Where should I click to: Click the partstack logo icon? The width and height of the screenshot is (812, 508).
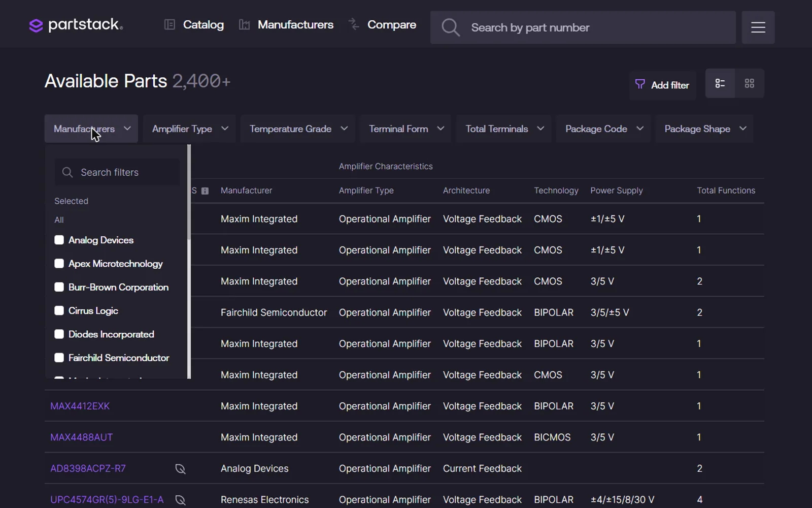coord(36,25)
